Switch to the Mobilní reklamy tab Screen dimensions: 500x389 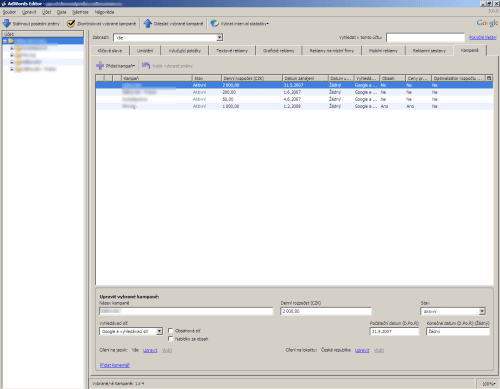pos(383,51)
